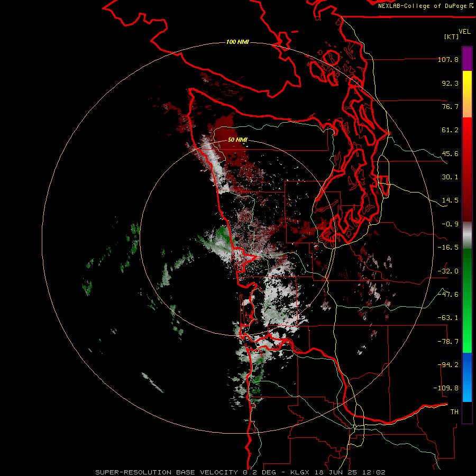Click the 50 NMI range ring label
Image resolution: width=476 pixels, height=476 pixels.
click(x=237, y=140)
